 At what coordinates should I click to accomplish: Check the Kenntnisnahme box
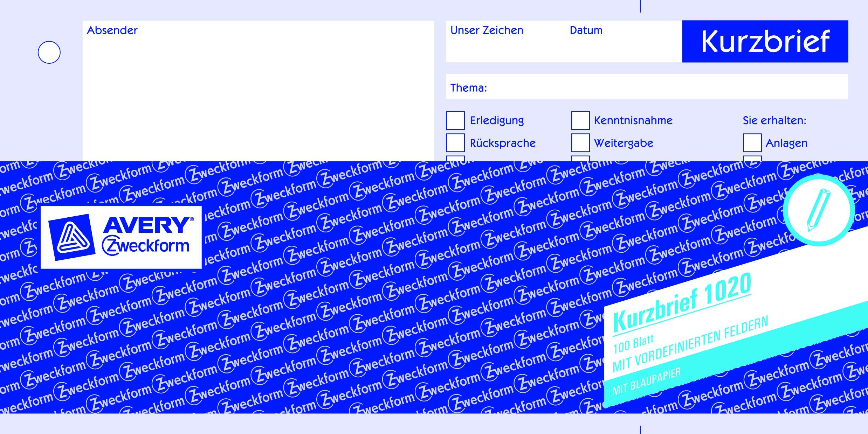click(580, 120)
